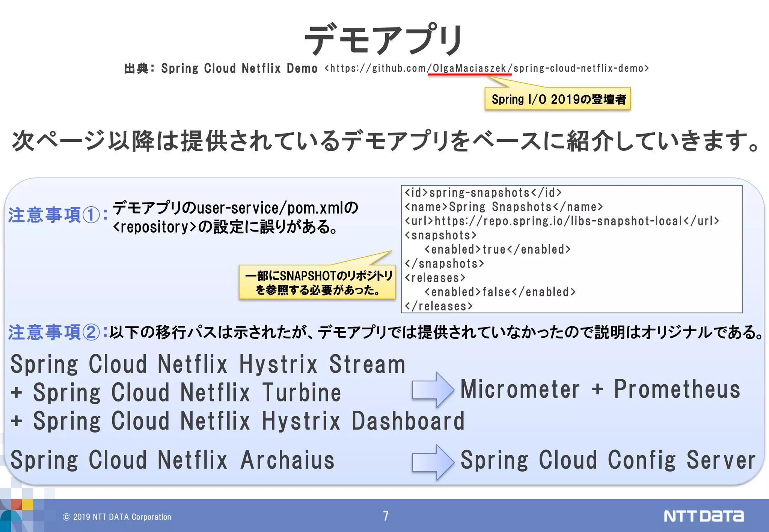Viewport: 769px width, 532px height.
Task: Click the '一部にSNAPSHOTのリポジトリ' yellow callout
Action: coord(317,283)
